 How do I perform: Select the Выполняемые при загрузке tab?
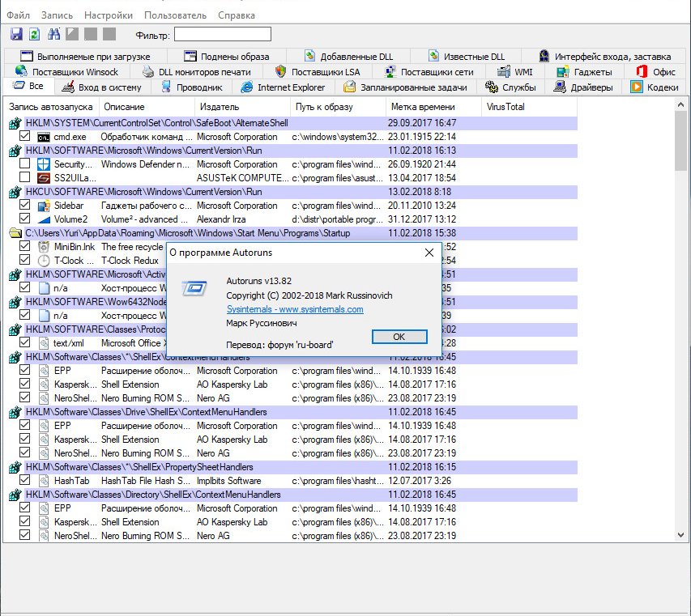(86, 57)
